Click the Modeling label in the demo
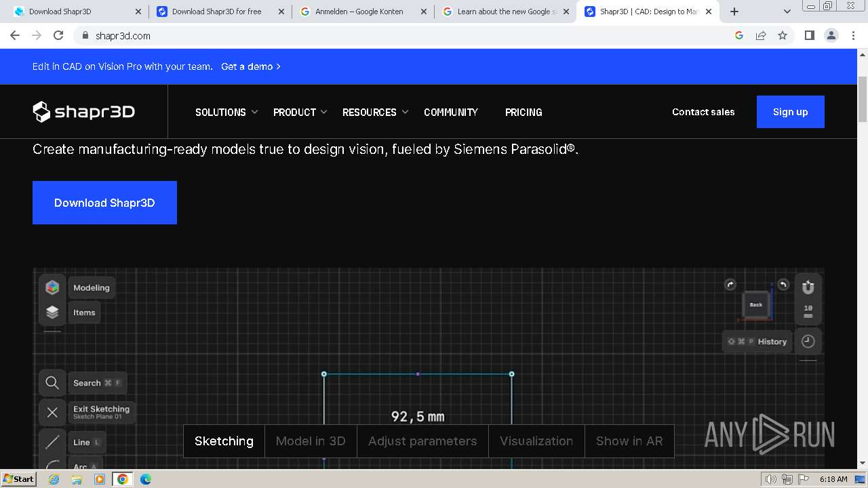 coord(92,287)
